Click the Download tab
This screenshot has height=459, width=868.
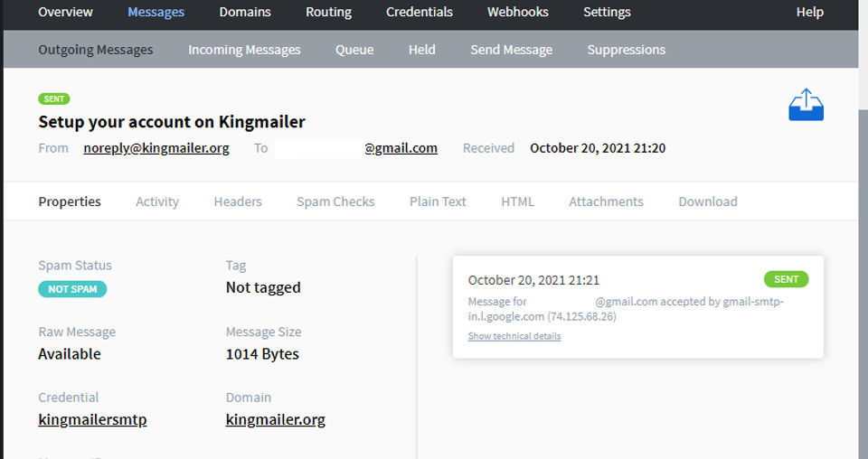pos(707,201)
